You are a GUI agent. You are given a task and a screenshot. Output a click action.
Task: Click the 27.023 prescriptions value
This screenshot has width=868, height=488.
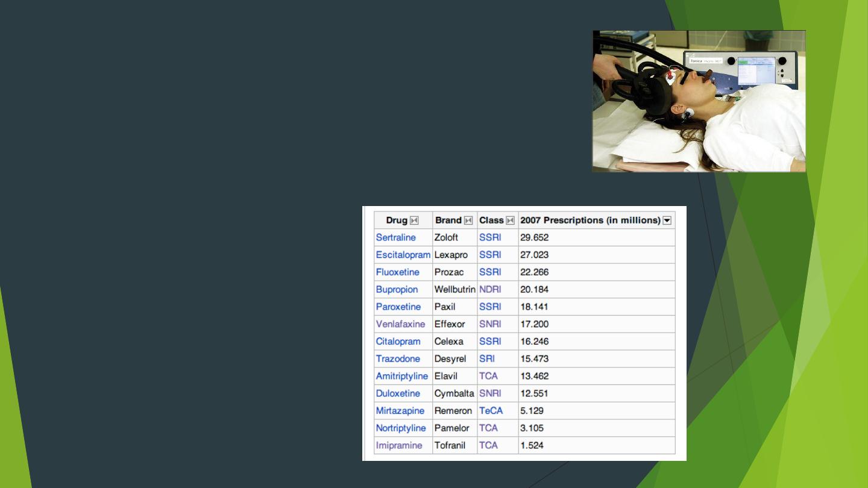(535, 255)
